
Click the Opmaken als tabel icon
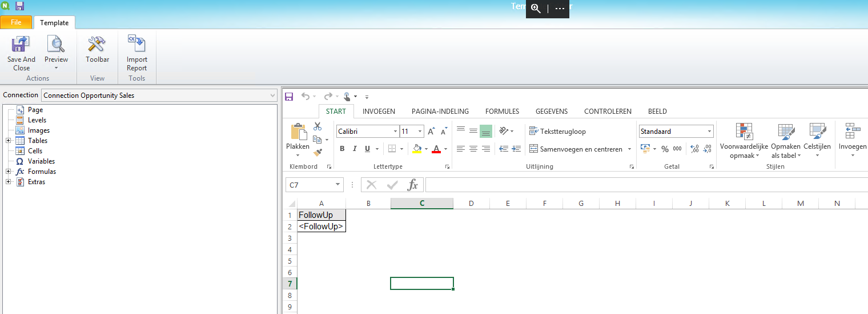(786, 132)
